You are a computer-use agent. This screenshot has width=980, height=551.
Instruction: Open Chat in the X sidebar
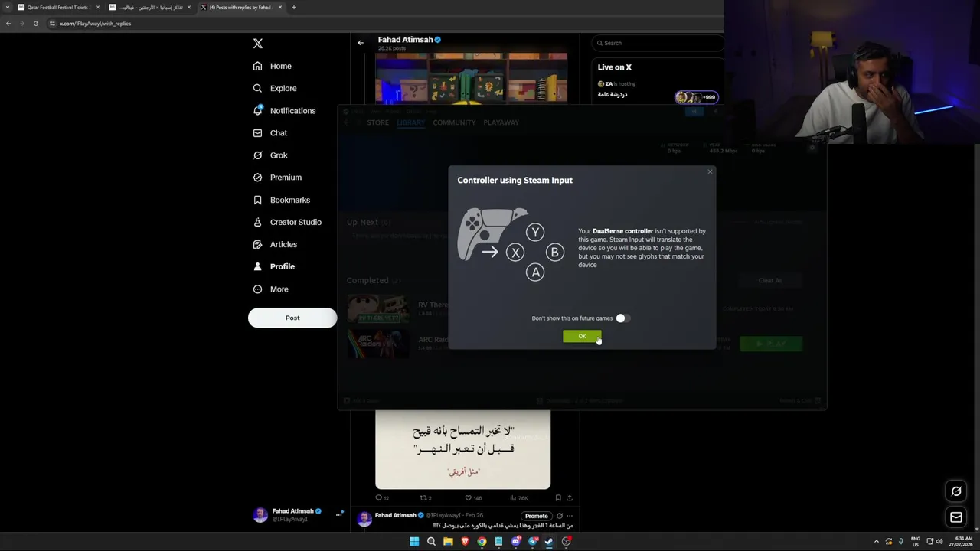270,133
